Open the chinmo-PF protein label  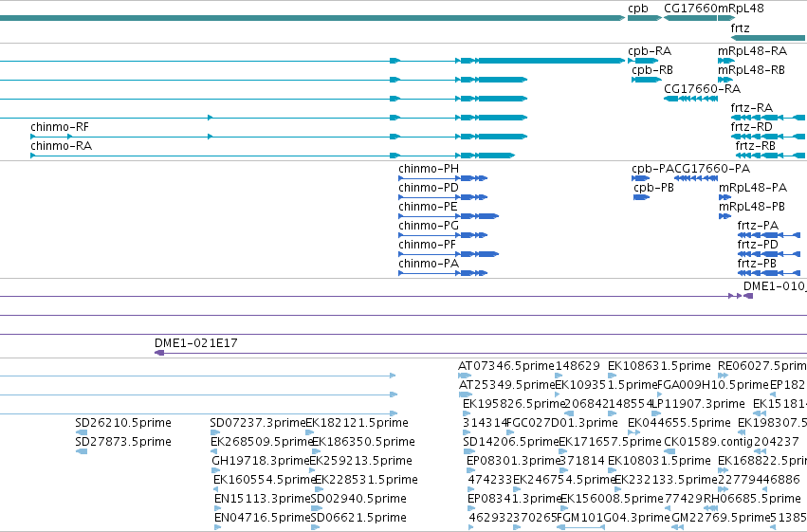(427, 245)
